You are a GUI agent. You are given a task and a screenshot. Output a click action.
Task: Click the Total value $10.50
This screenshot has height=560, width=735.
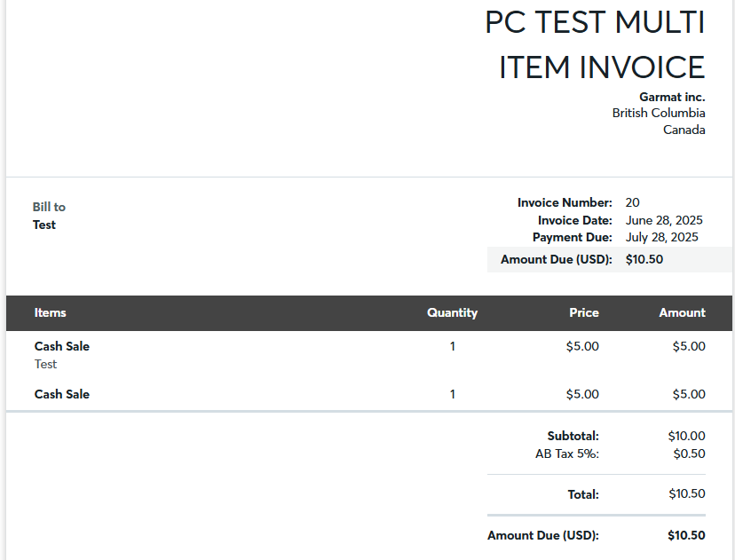(x=687, y=493)
